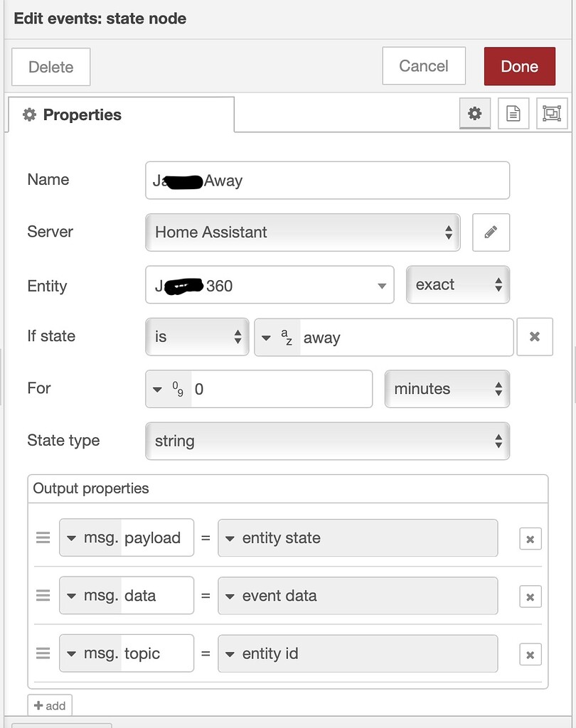This screenshot has width=576, height=728.
Task: Open the node description editor icon
Action: click(513, 114)
